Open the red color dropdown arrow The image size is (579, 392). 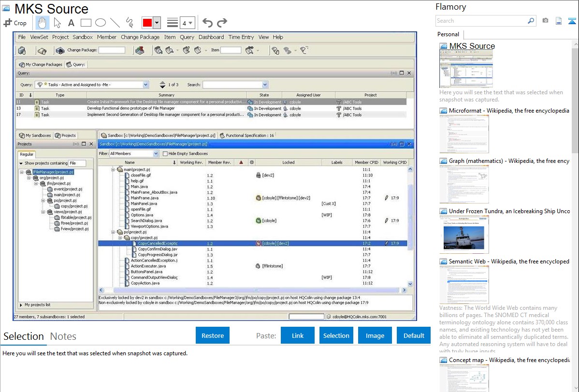157,23
